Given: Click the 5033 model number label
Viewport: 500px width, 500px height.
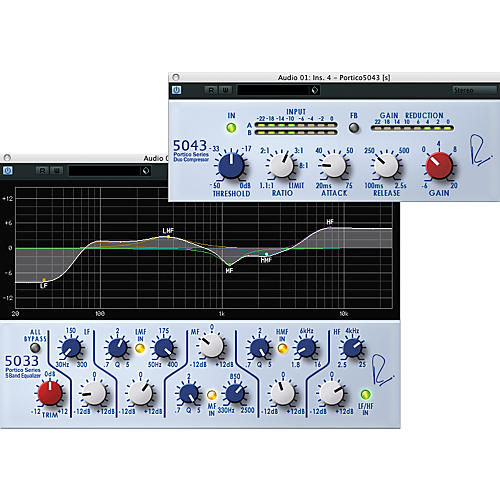Looking at the screenshot, I should 22,361.
